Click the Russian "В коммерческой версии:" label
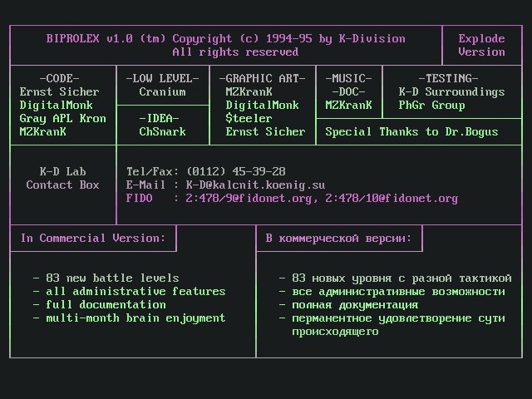The height and width of the screenshot is (399, 532). point(338,238)
